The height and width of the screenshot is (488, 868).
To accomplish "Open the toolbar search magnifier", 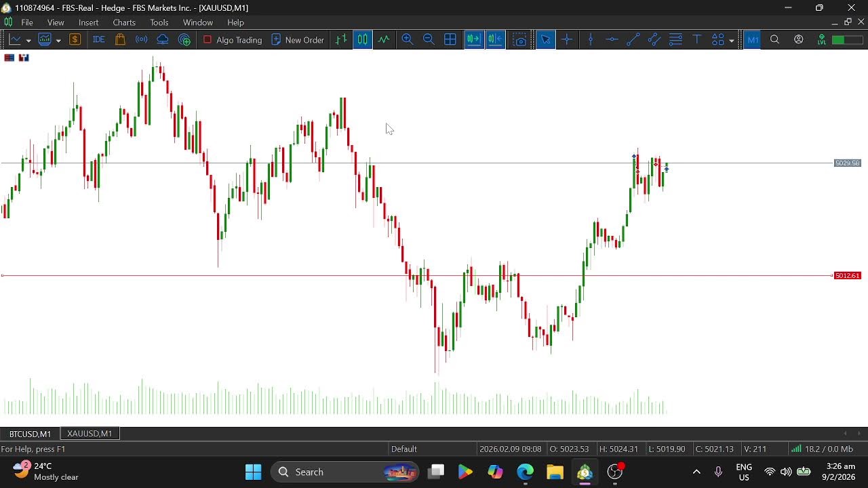I will click(775, 40).
